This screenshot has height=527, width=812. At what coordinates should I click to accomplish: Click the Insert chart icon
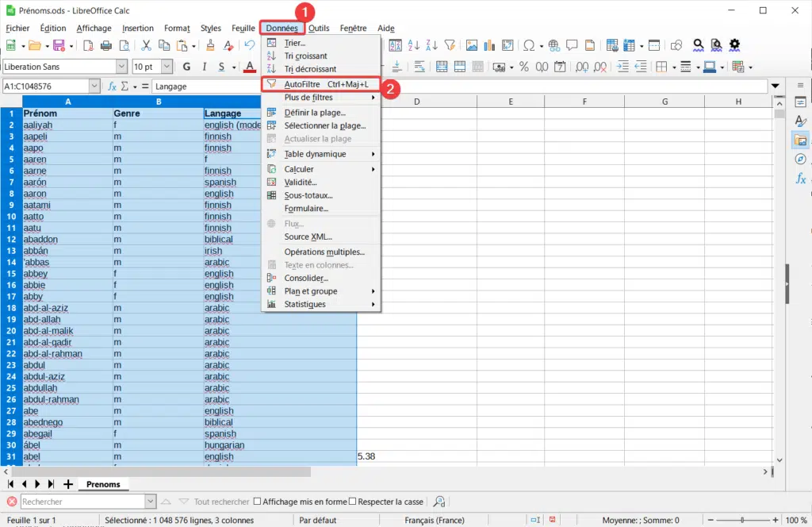pyautogui.click(x=490, y=45)
